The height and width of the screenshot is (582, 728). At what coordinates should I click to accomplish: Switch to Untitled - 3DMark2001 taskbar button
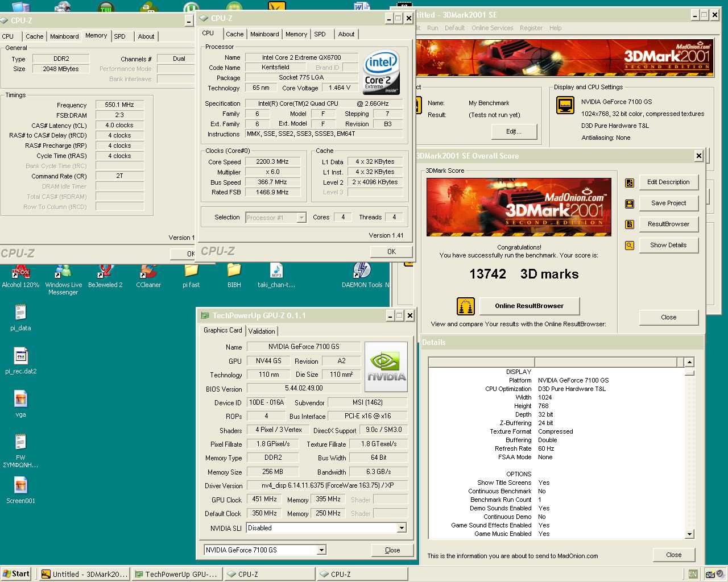coord(85,574)
